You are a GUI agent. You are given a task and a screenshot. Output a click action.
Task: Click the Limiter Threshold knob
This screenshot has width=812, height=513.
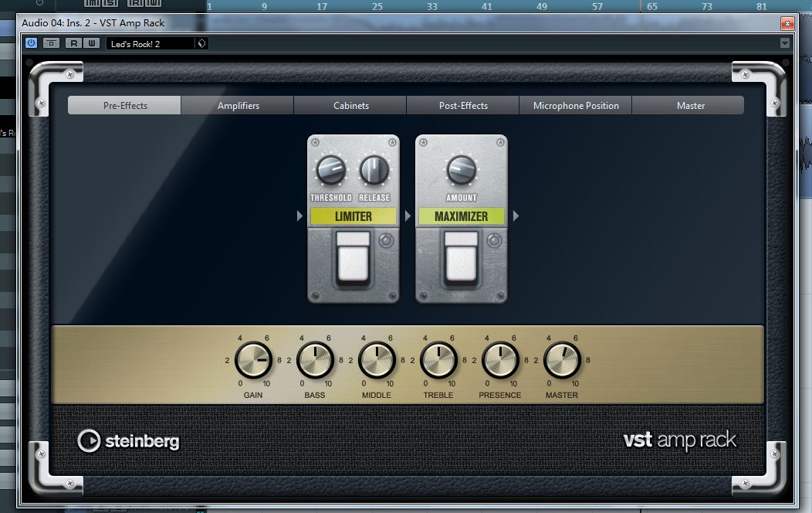click(331, 170)
